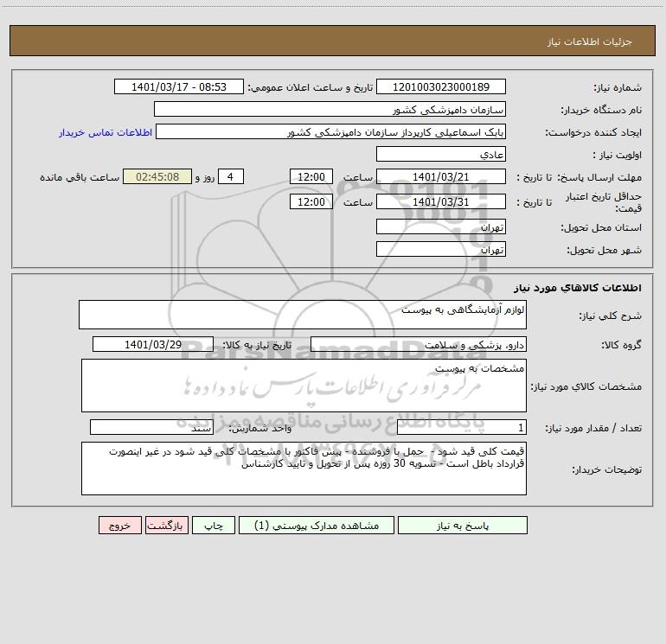This screenshot has width=666, height=644.
Task: Click the announcement date field 1401/03/17 - 08:53
Action: pyautogui.click(x=179, y=86)
